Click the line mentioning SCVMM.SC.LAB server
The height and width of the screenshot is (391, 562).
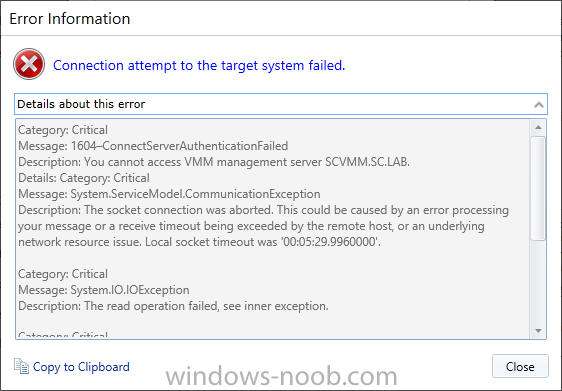tap(214, 162)
